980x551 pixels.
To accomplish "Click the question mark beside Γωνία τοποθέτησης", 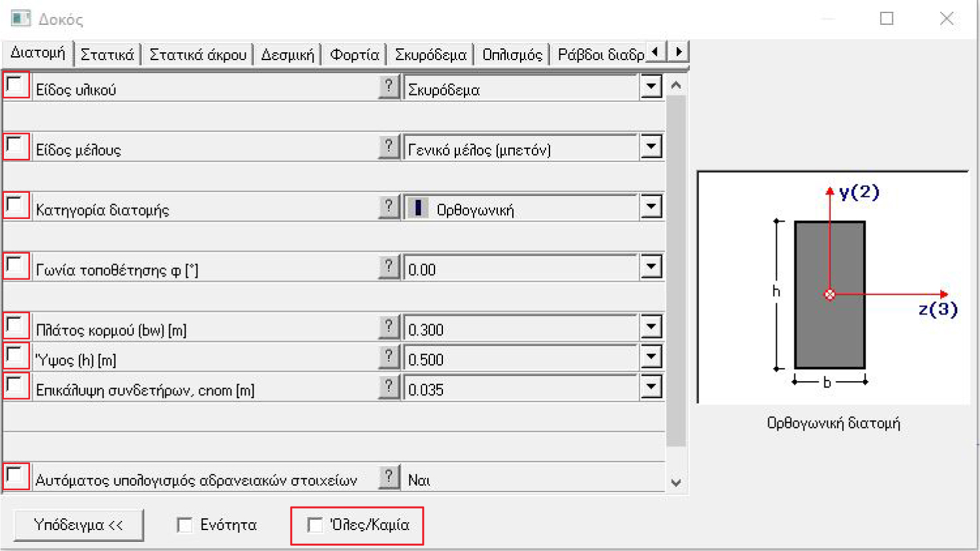I will click(389, 267).
